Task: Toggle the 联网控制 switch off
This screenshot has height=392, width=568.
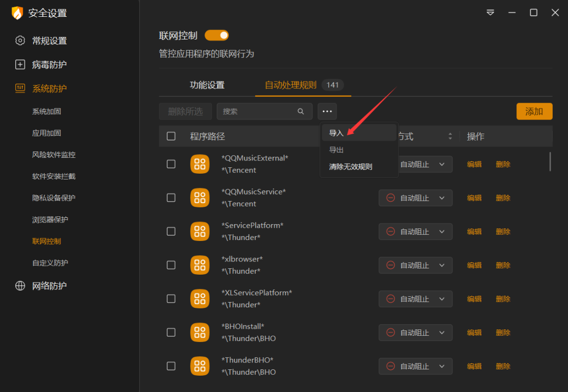Action: pyautogui.click(x=217, y=35)
